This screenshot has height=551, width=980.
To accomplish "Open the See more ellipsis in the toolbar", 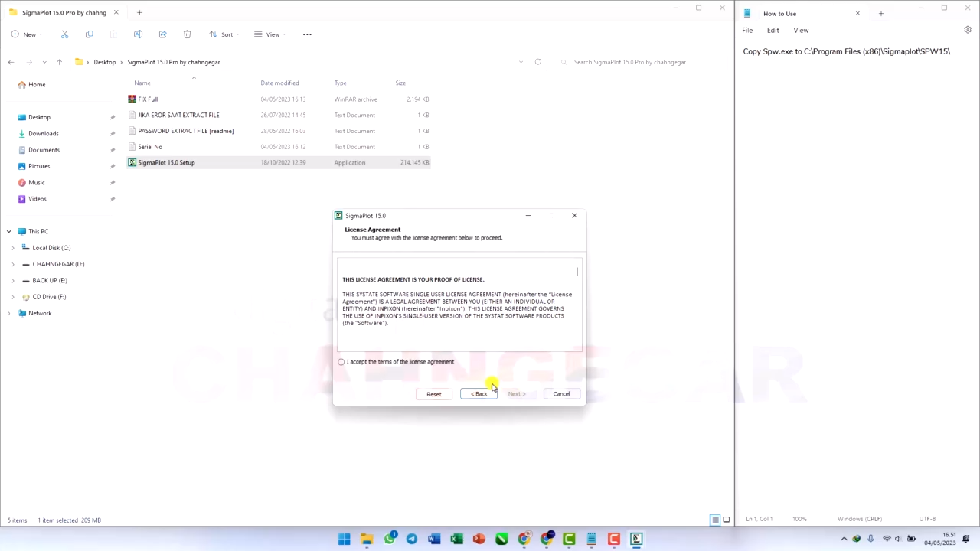I will [307, 34].
